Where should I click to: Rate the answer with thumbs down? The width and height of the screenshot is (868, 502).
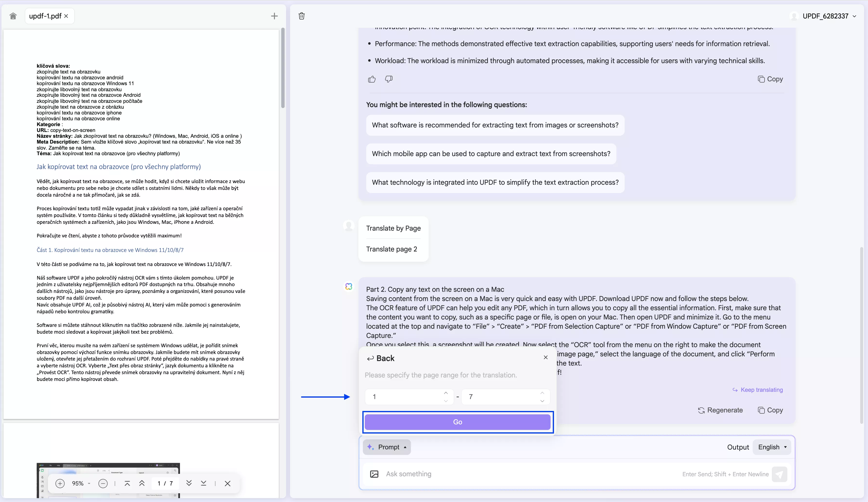tap(389, 79)
